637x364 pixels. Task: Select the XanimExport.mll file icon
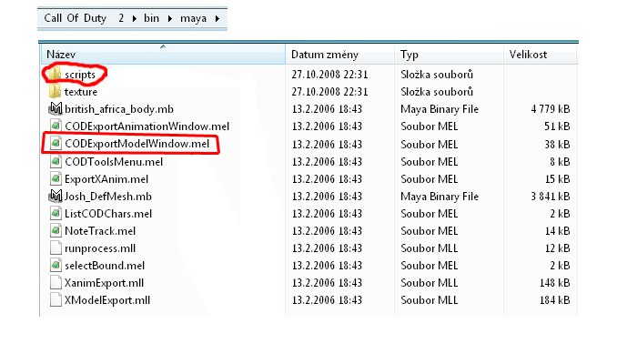click(x=56, y=283)
